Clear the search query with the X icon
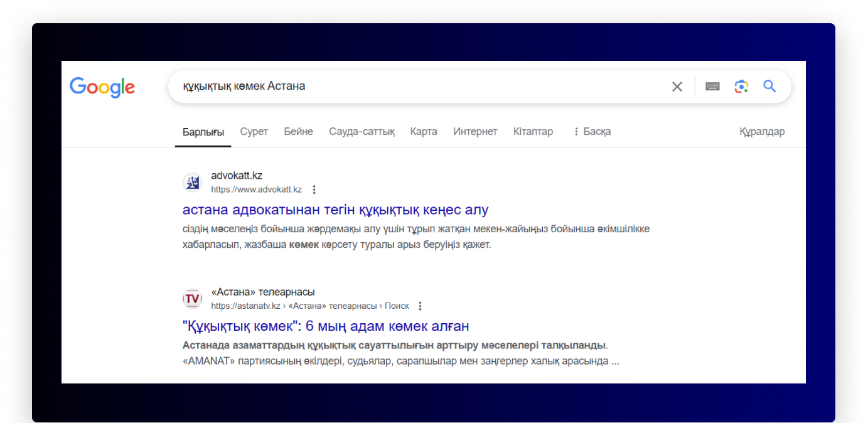 pyautogui.click(x=677, y=86)
